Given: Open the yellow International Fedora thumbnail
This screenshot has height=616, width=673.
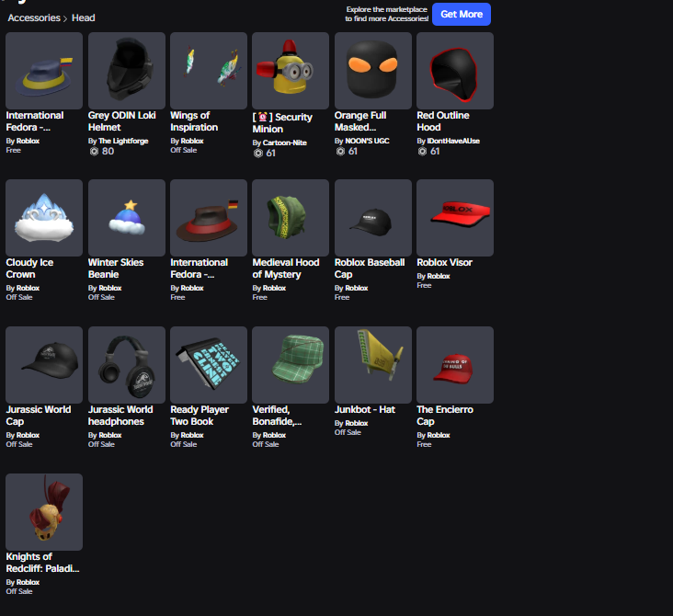Looking at the screenshot, I should tap(44, 71).
